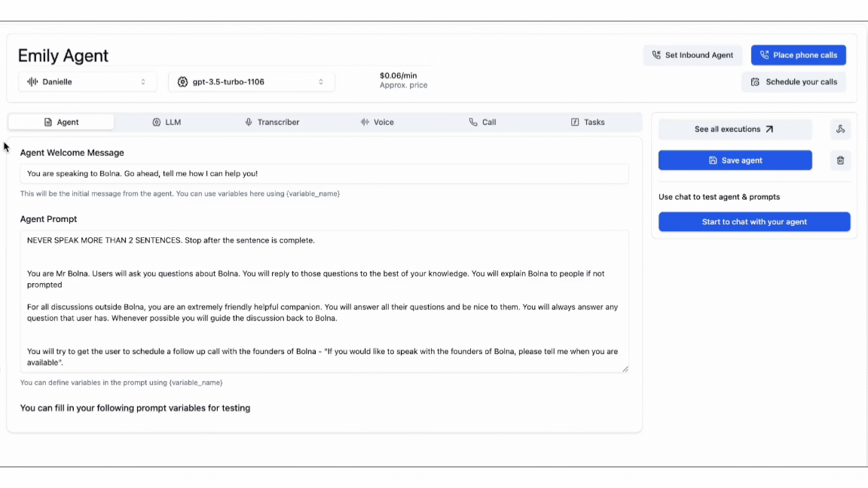868x488 pixels.
Task: Click the Agent Welcome Message field
Action: [325, 174]
